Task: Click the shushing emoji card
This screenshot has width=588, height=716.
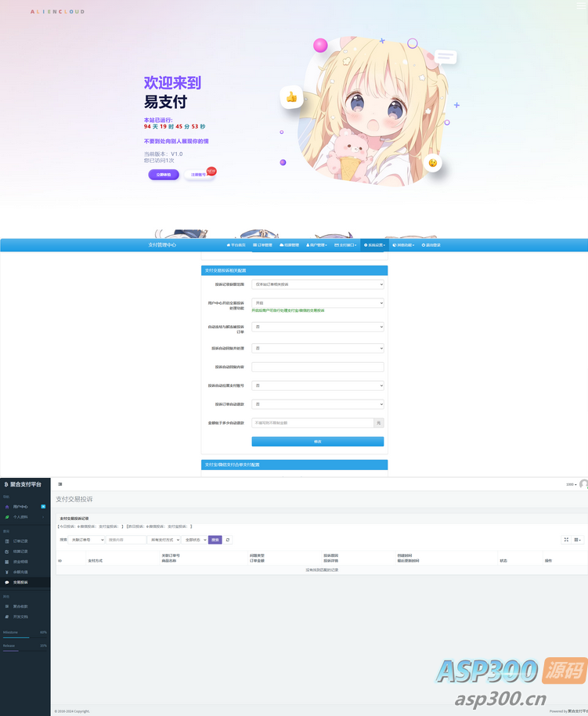Action: click(431, 163)
